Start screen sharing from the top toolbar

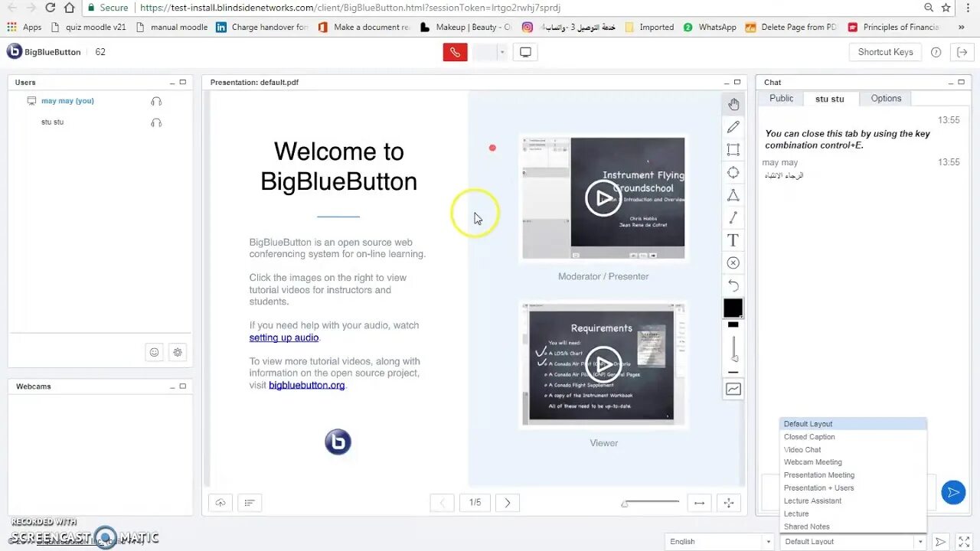(524, 51)
